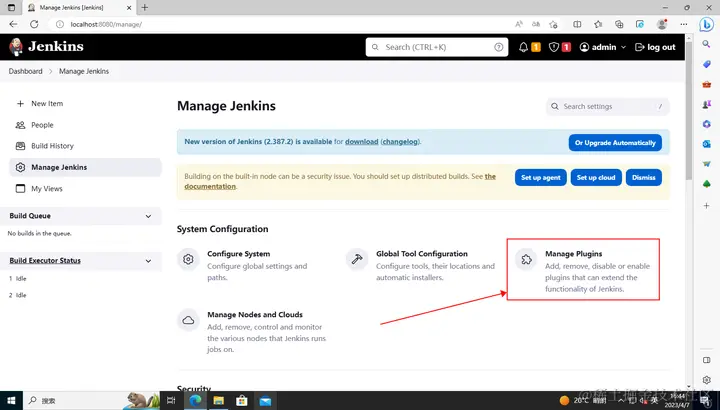This screenshot has height=410, width=720.
Task: Collapse the Build Executor Status panel
Action: (148, 261)
